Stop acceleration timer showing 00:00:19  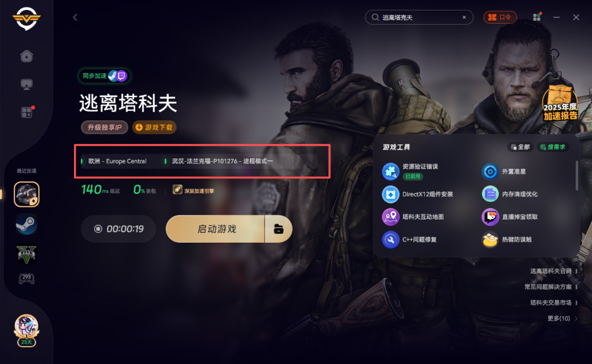point(118,229)
